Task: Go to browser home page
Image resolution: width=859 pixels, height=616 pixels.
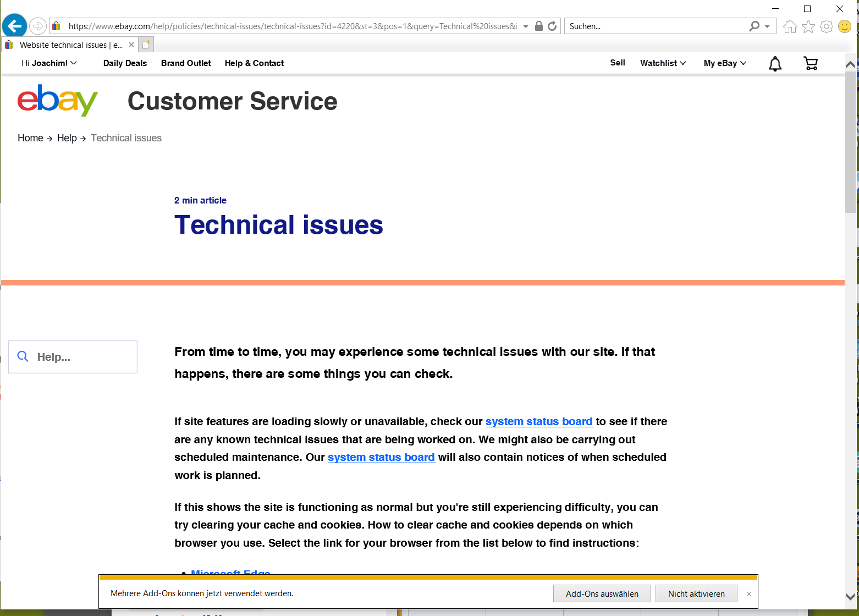Action: click(x=790, y=26)
